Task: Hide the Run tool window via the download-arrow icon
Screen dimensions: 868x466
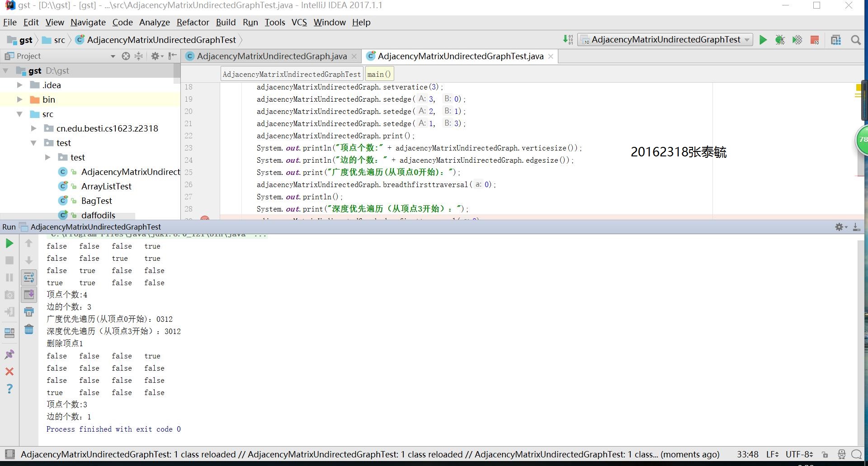Action: [856, 227]
